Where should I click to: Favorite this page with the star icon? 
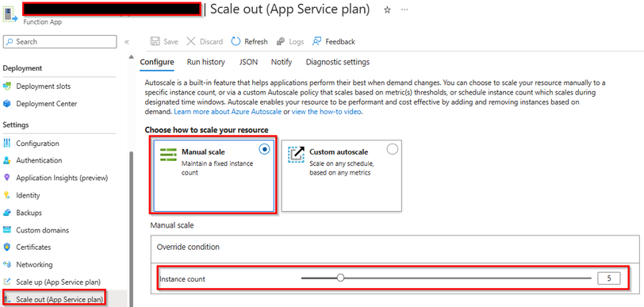[x=387, y=10]
